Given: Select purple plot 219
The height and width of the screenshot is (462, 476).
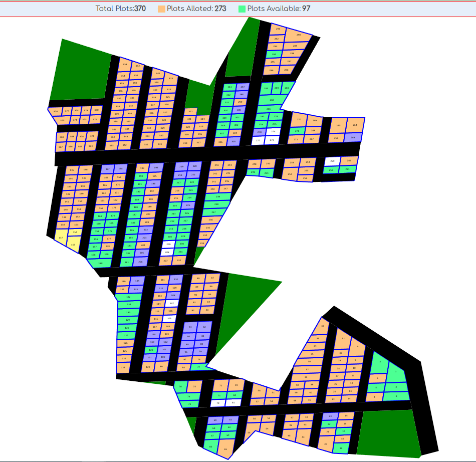Looking at the screenshot, I should click(x=182, y=167).
